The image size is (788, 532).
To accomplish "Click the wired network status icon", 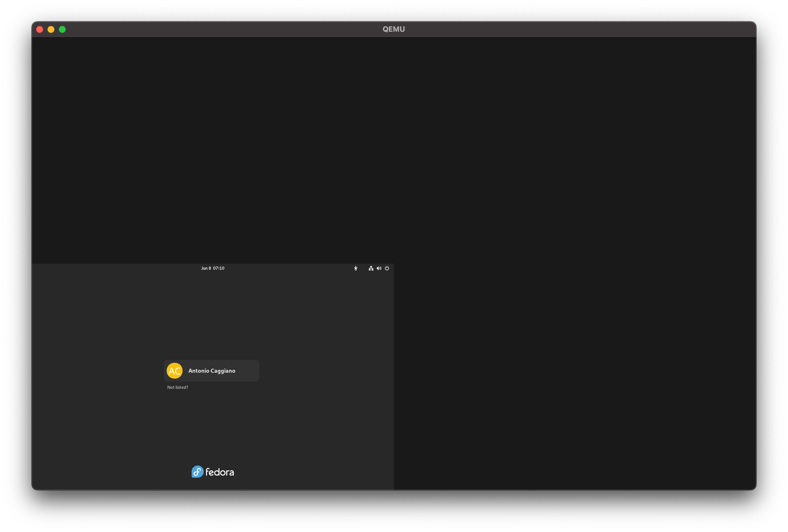I will pyautogui.click(x=371, y=268).
